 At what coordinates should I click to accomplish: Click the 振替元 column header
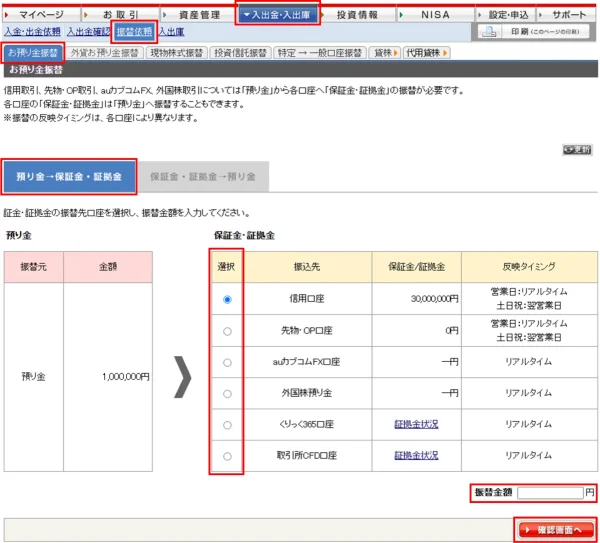coord(34,267)
